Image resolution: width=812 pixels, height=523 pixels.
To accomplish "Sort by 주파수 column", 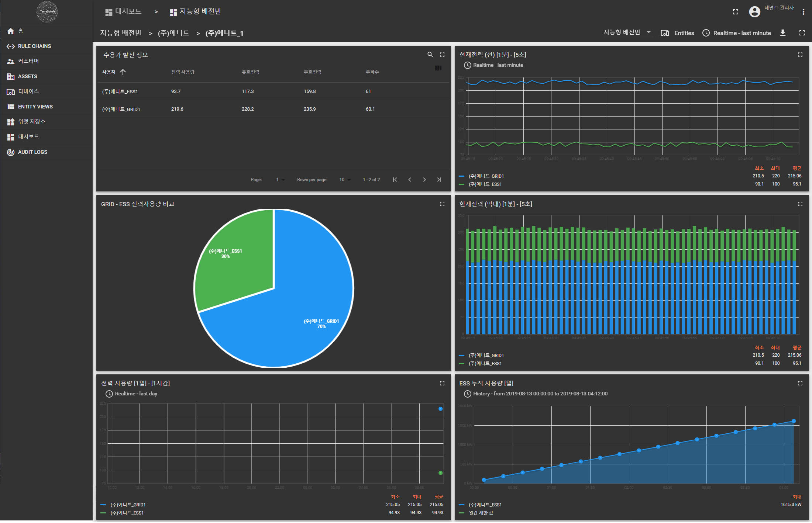I will (372, 72).
